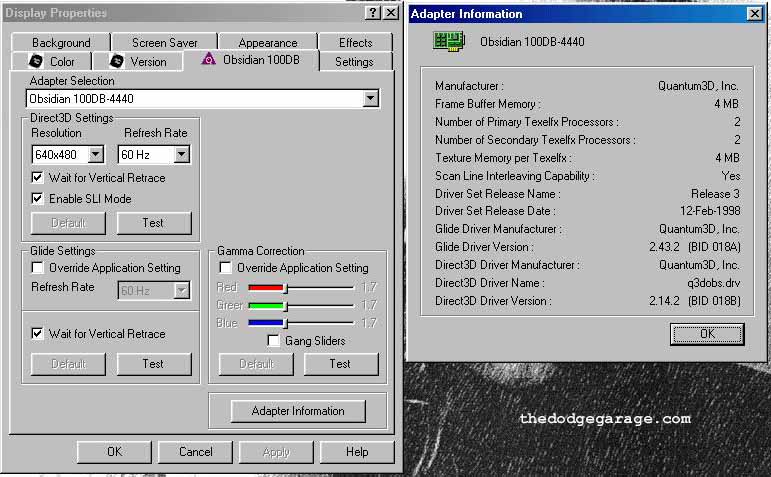Click the Adapter Selection field text Obsidian 100DB-4440

(x=82, y=98)
